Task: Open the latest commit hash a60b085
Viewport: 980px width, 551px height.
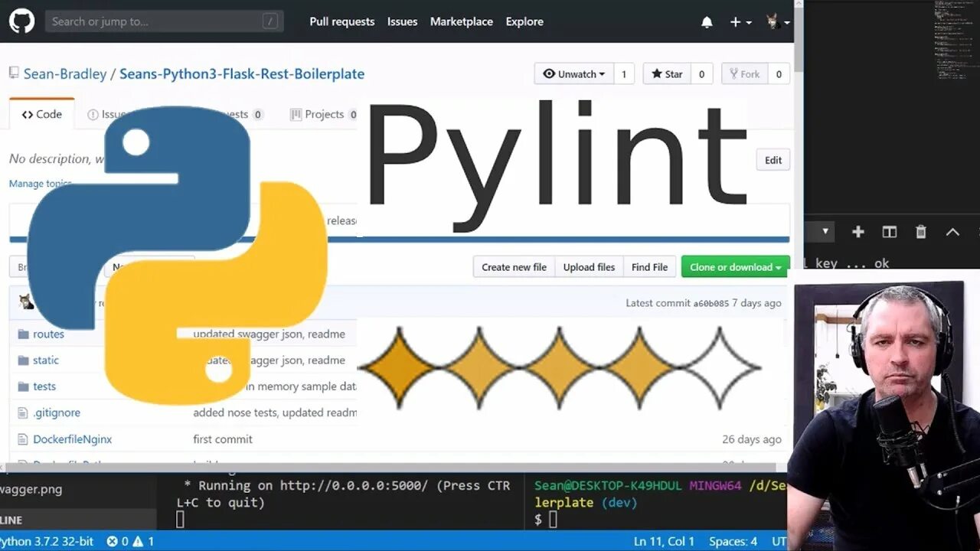Action: [x=710, y=304]
